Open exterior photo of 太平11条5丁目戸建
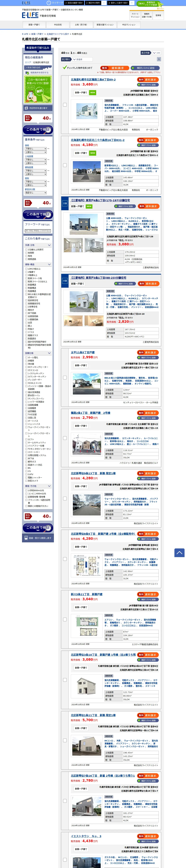 click(87, 384)
